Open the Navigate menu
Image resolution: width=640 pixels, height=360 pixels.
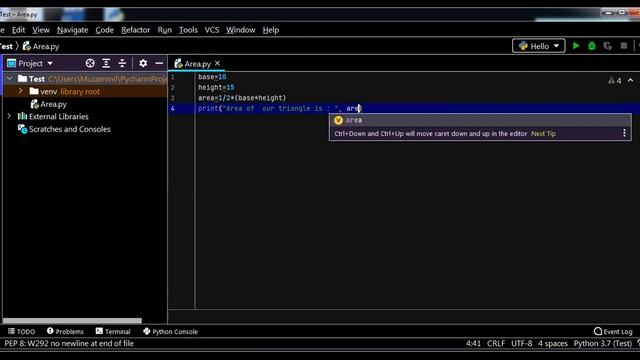click(73, 30)
